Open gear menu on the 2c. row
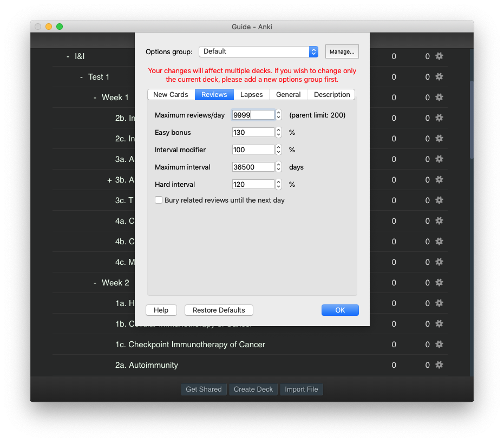The image size is (504, 442). coord(439,139)
